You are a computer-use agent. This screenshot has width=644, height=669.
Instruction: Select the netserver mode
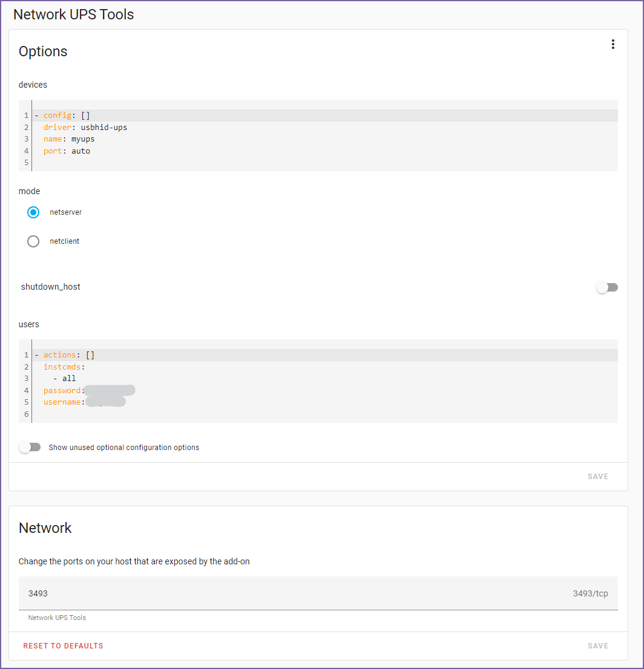(x=33, y=212)
